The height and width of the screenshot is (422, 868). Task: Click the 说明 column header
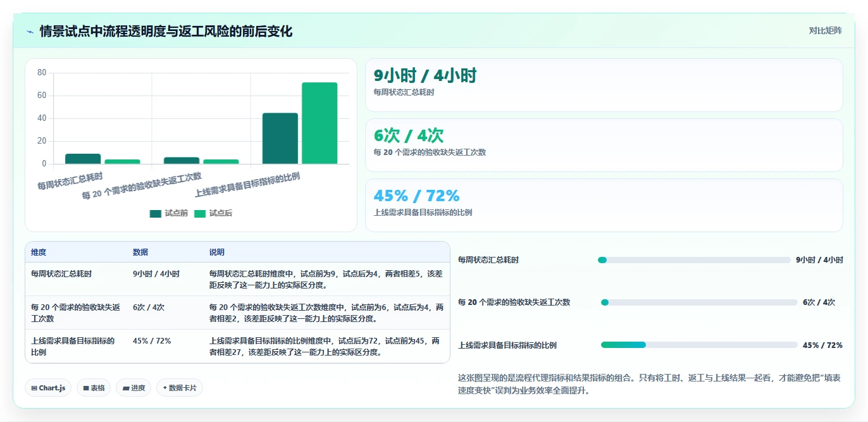click(217, 252)
